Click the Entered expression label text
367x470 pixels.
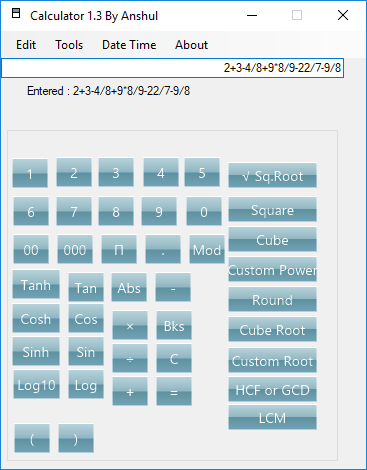[x=108, y=91]
